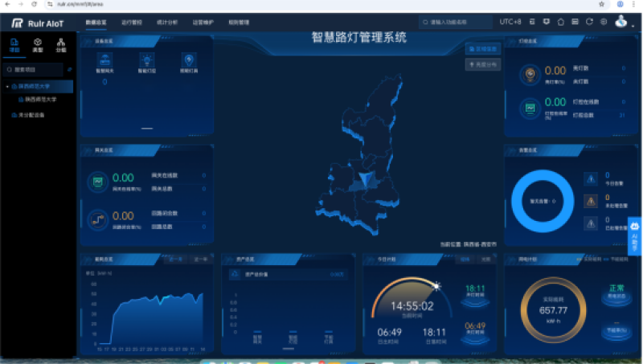Click the smart light control bulb icon

tap(146, 59)
